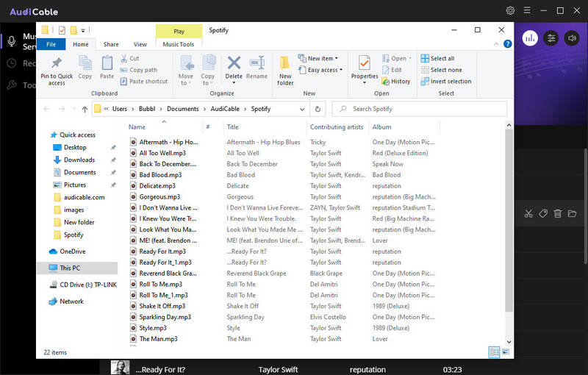Click the Search Spotify field
588x375 pixels.
tap(420, 109)
